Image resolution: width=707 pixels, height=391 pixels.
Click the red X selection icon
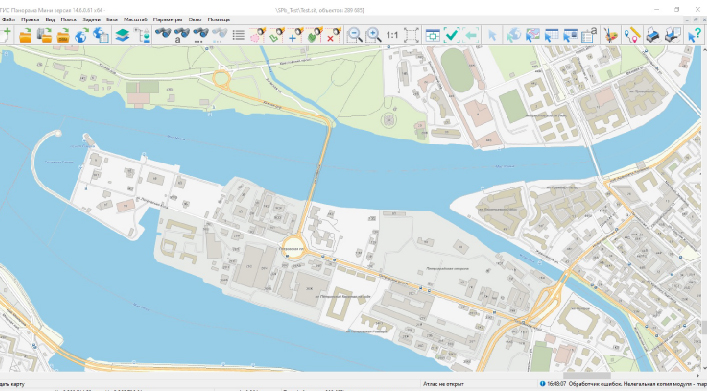tap(333, 35)
